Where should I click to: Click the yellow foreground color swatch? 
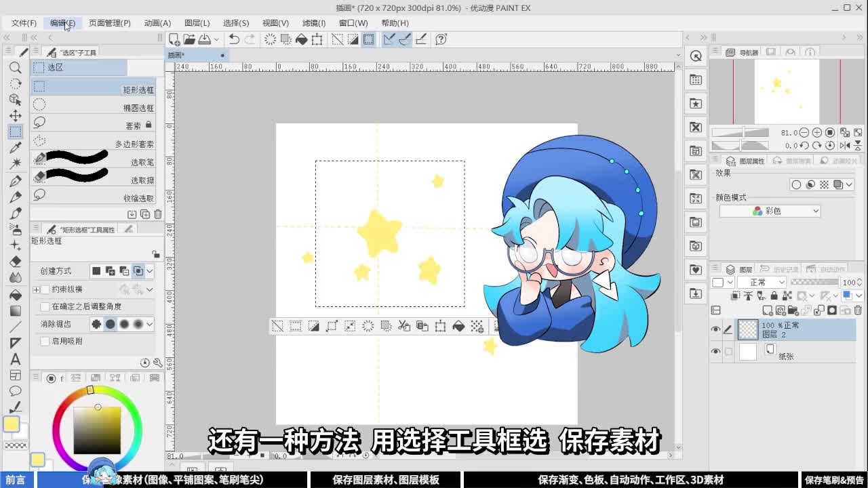[x=12, y=424]
